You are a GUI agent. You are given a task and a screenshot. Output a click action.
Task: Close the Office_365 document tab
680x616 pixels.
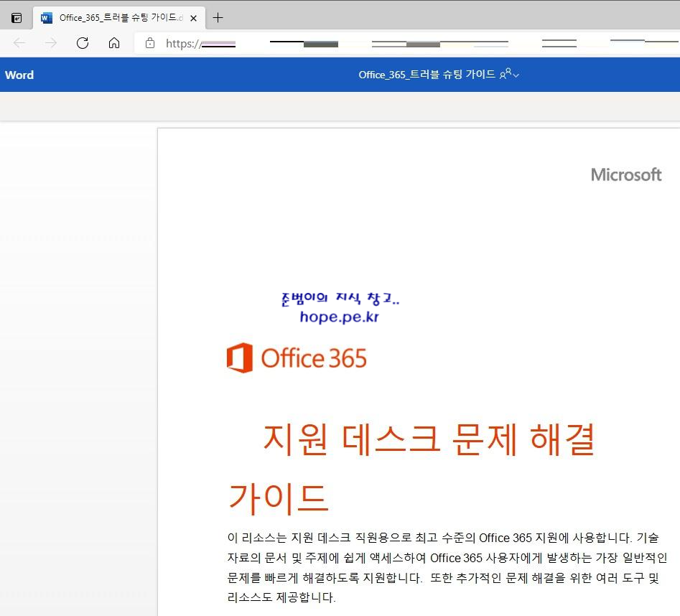point(193,18)
